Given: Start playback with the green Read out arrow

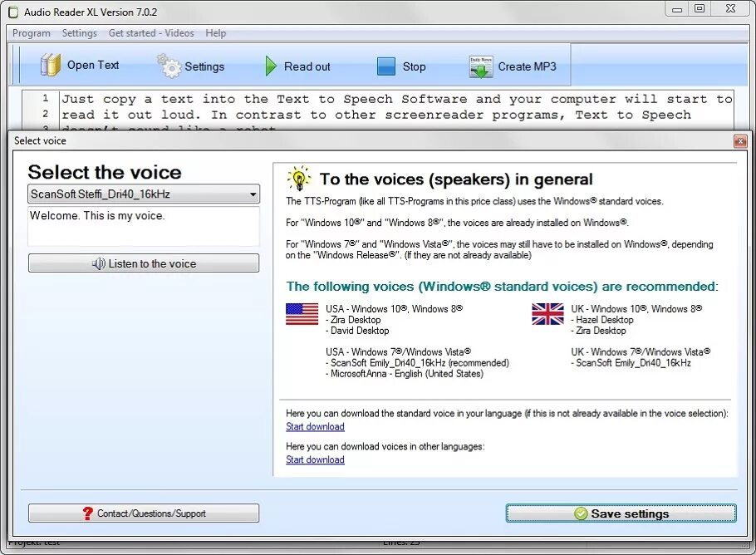Looking at the screenshot, I should [271, 66].
